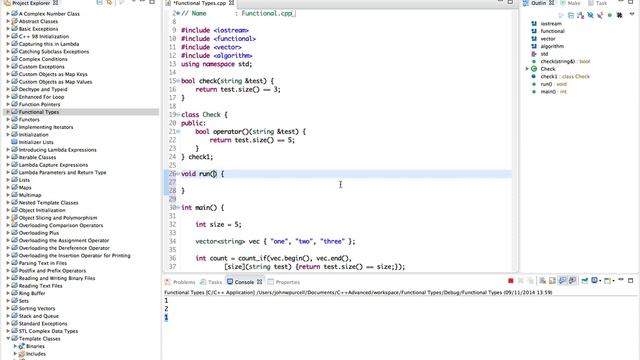This screenshot has height=360, width=640.
Task: Expand Includes under Template Classes
Action: click(15, 354)
